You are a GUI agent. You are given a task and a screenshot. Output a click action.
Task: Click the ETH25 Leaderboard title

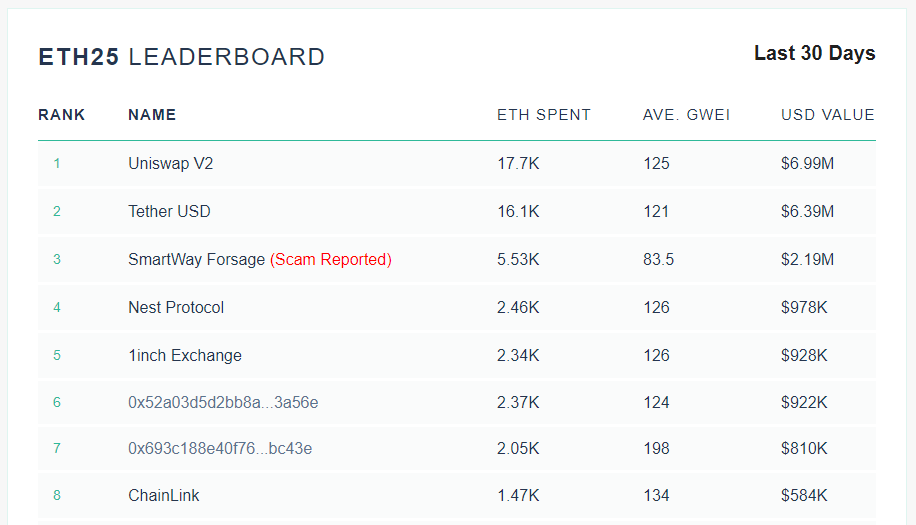click(x=182, y=57)
